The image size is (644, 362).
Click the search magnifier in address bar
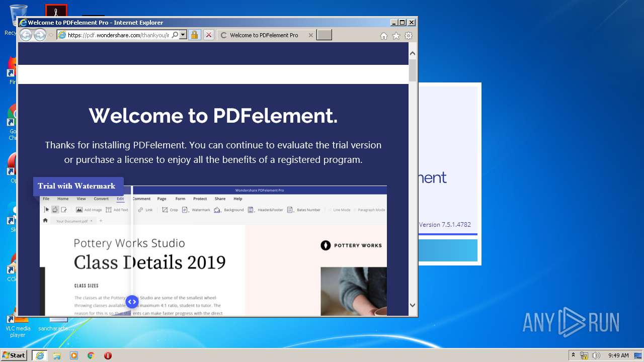point(175,35)
